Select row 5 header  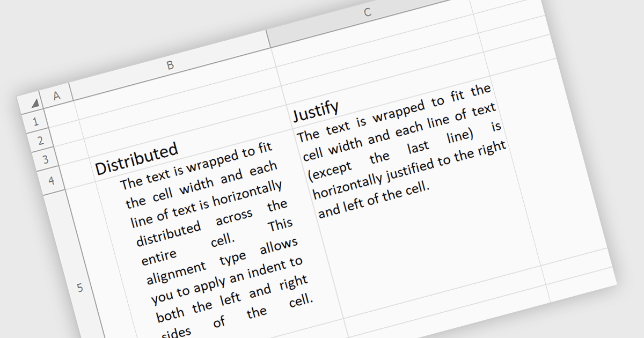79,288
